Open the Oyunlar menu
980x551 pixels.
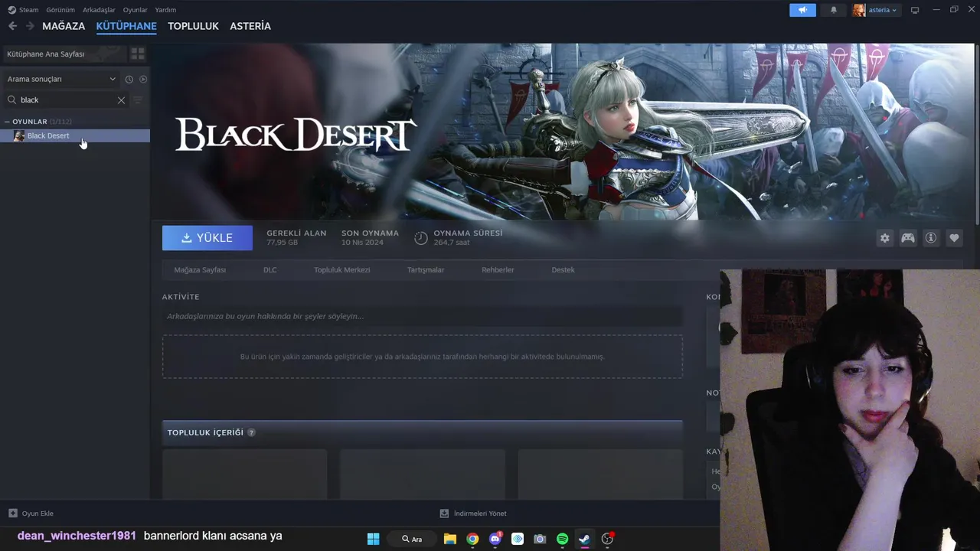coord(136,10)
